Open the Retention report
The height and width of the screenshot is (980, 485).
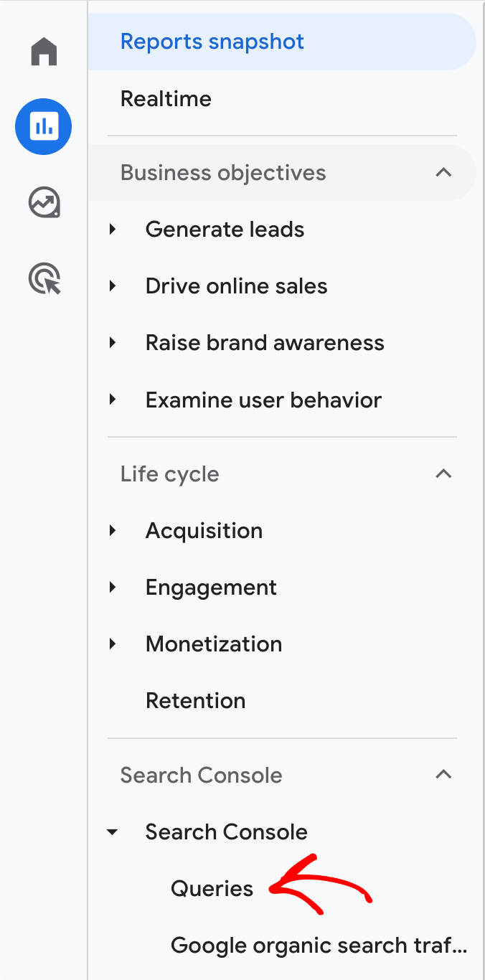point(195,700)
